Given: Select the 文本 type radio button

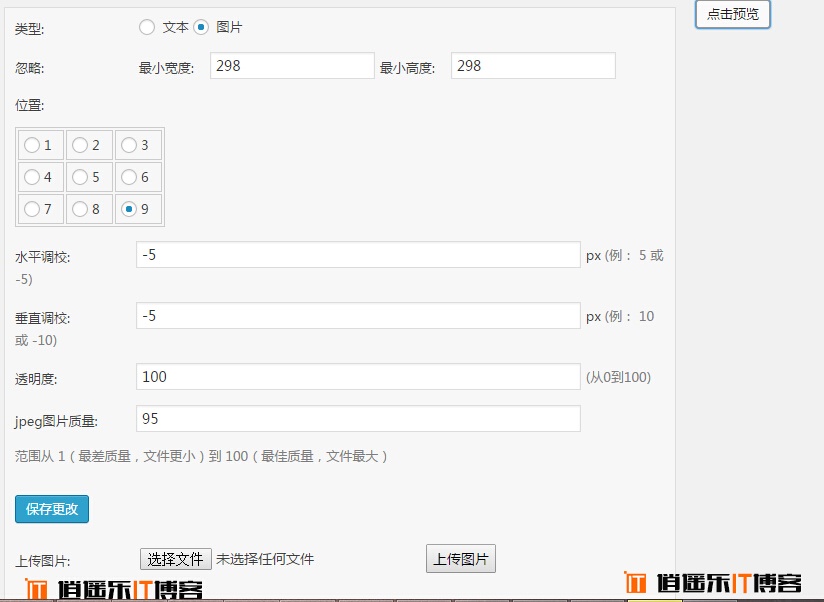Looking at the screenshot, I should click(147, 27).
